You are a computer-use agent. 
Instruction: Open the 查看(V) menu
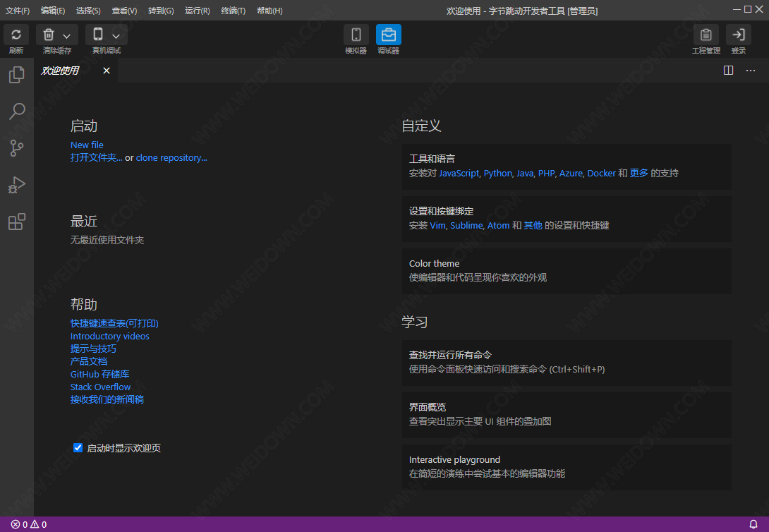click(124, 11)
